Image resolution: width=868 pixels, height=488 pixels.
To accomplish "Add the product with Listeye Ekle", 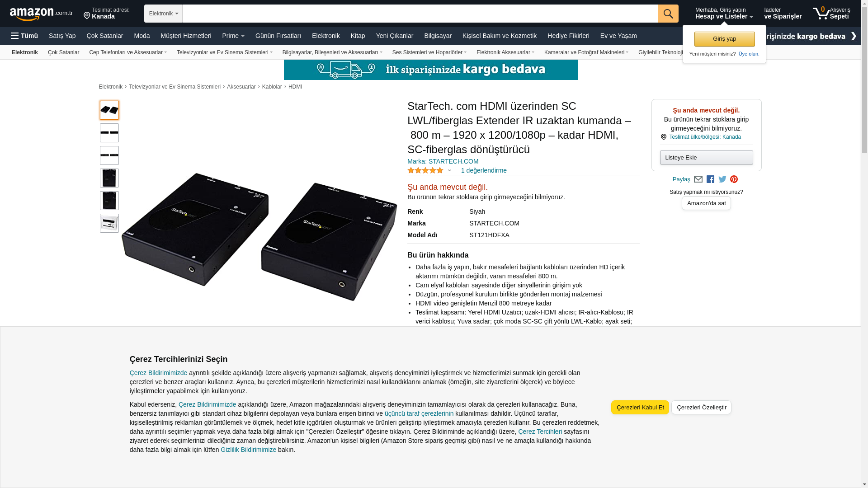I will (706, 157).
